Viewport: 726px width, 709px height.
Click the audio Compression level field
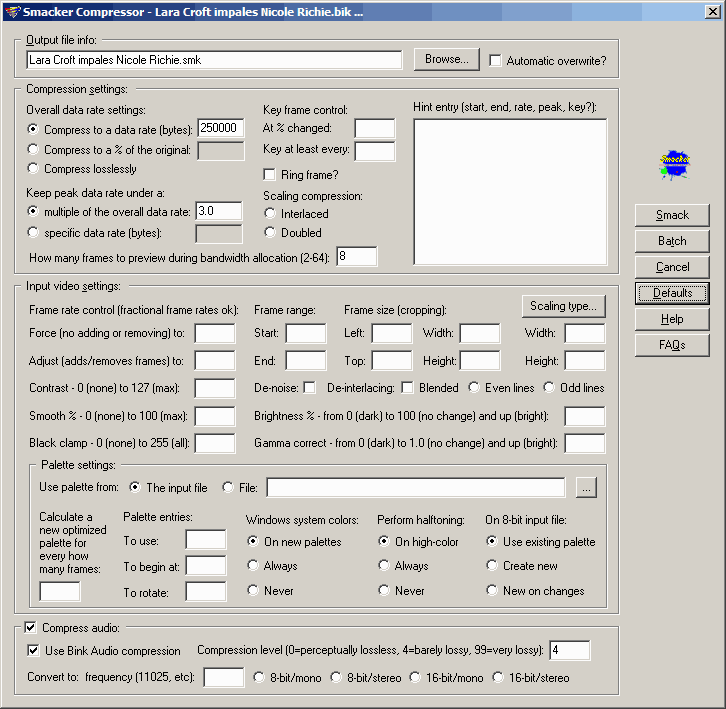coord(570,650)
